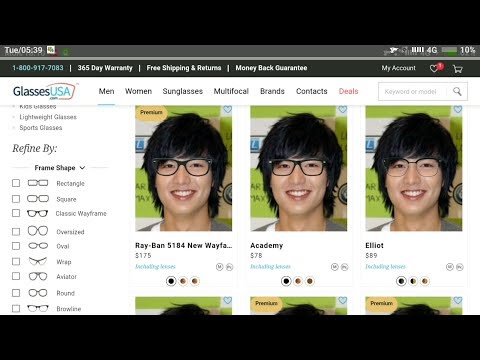Screen dimensions: 480x360
Task: Check the Oversized frame shape checkbox
Action: pyautogui.click(x=16, y=232)
